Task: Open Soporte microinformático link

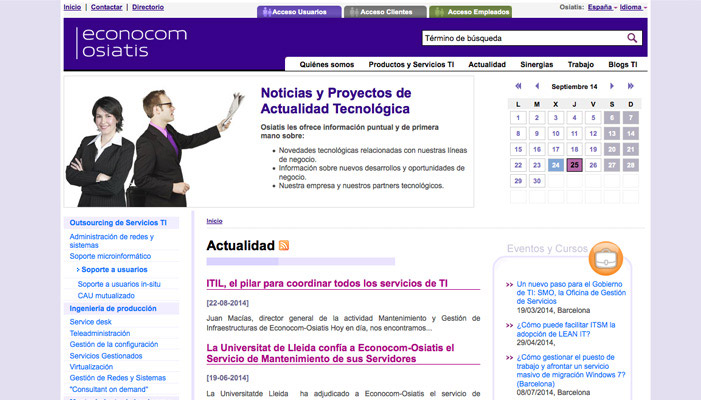Action: pos(110,256)
